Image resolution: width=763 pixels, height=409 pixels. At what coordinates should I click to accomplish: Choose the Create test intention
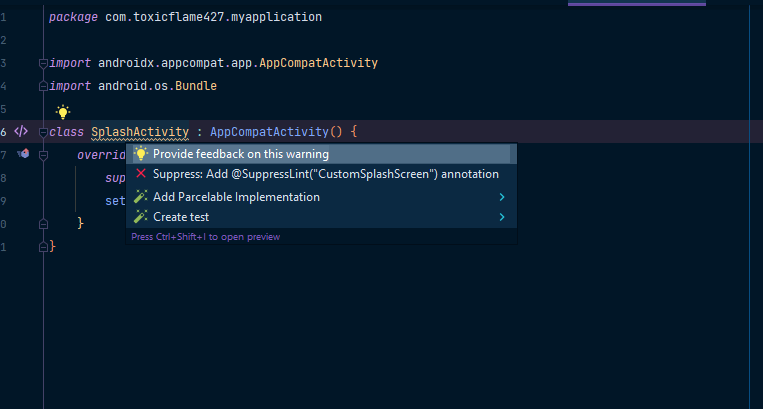point(321,217)
